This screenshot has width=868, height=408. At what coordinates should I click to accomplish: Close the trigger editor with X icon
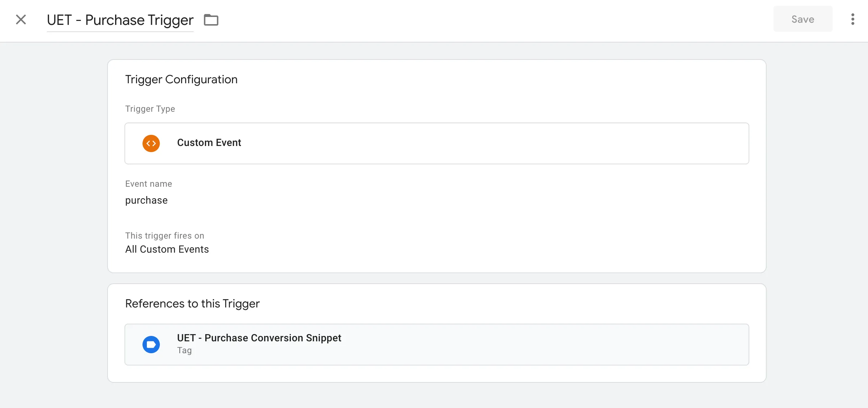[21, 19]
